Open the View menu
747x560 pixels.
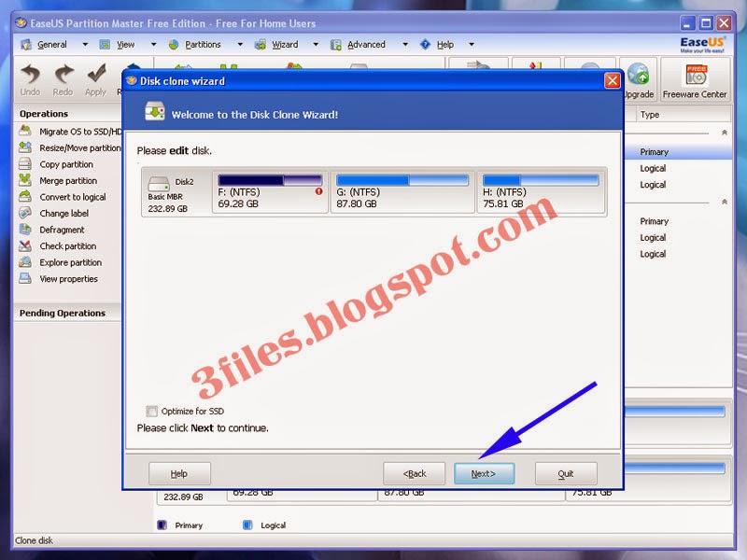tap(126, 45)
